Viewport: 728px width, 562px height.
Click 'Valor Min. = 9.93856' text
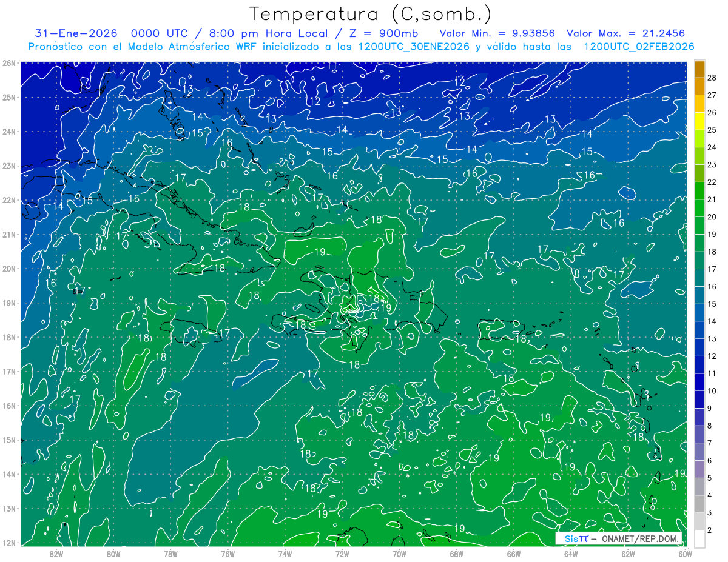click(x=497, y=33)
